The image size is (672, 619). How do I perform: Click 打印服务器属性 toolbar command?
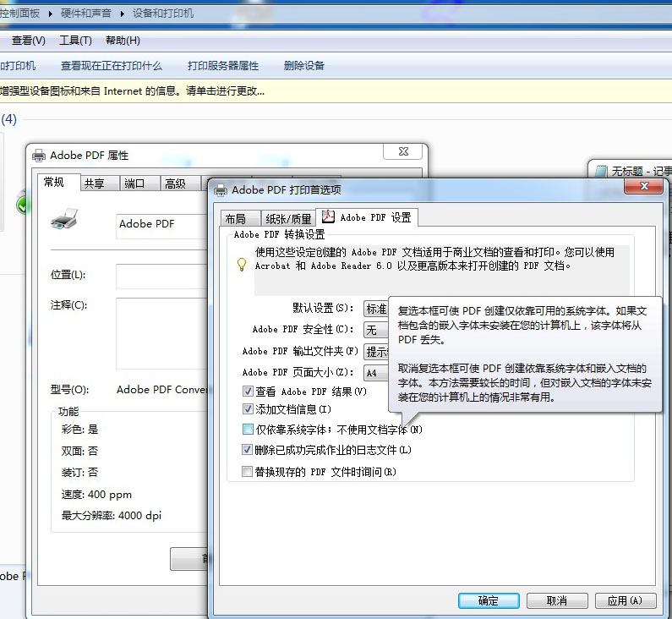(x=223, y=66)
